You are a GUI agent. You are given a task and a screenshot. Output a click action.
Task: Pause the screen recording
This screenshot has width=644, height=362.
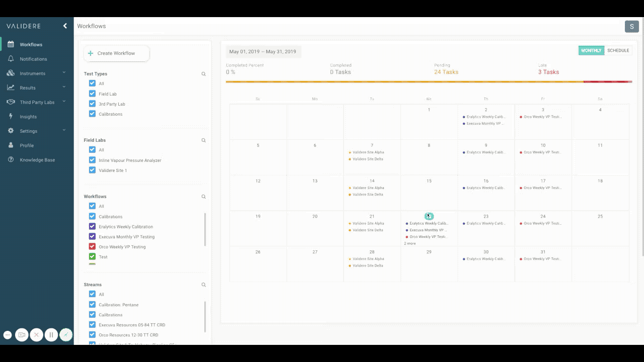51,335
